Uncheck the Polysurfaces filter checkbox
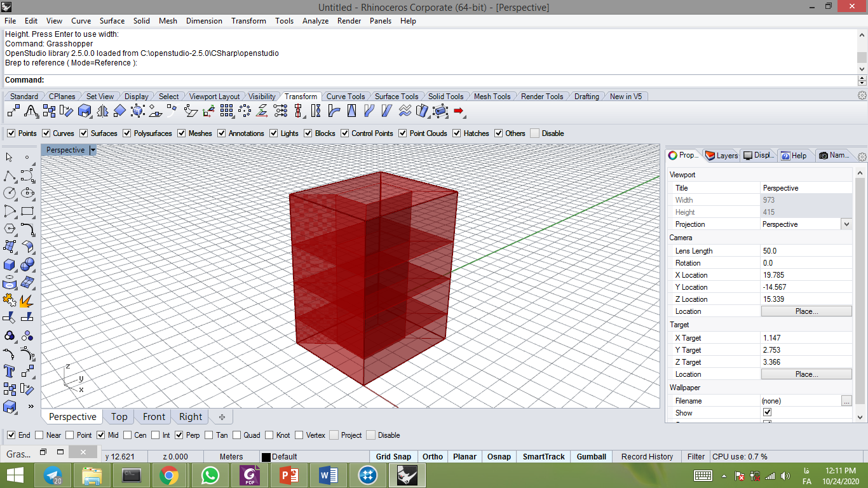 click(127, 133)
